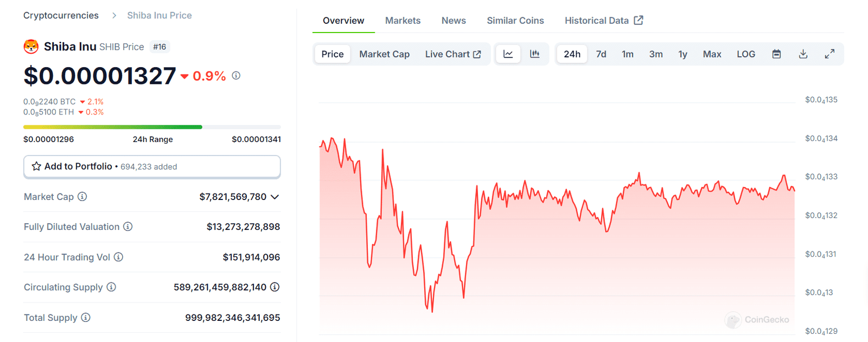The height and width of the screenshot is (342, 868).
Task: Select the 24h time range
Action: [572, 54]
